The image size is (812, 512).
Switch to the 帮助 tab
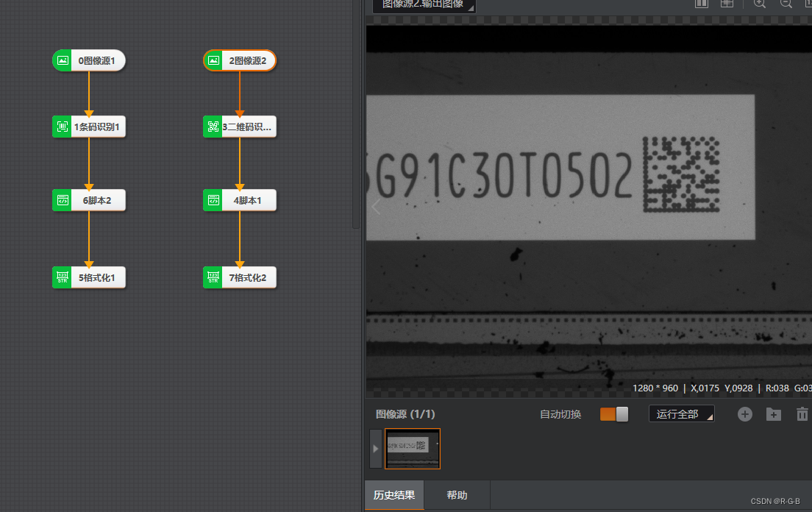(457, 495)
